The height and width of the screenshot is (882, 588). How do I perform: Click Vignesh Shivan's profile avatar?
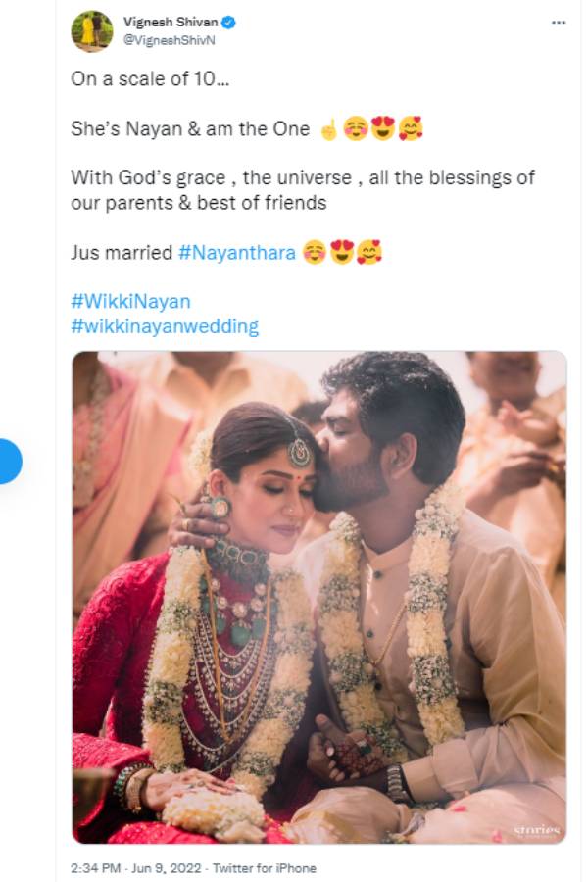(x=91, y=31)
